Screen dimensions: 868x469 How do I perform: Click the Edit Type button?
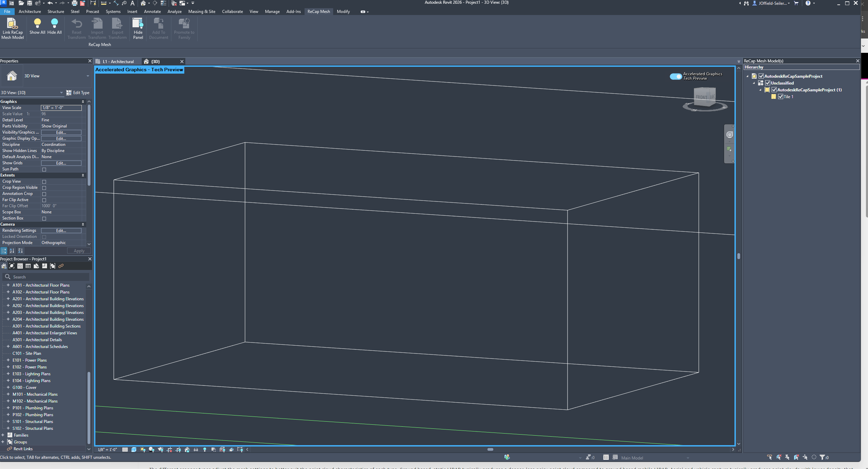78,93
